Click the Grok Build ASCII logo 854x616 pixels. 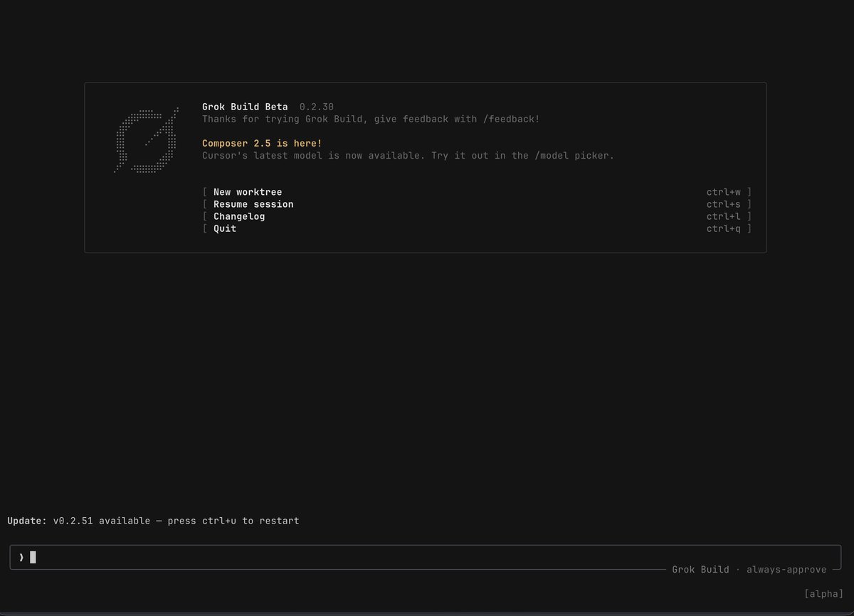[x=146, y=140]
